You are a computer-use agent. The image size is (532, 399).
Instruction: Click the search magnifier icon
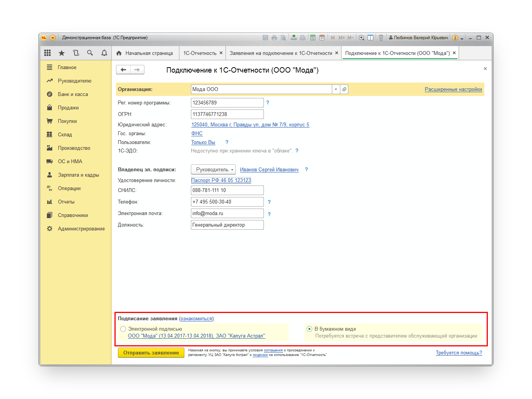90,53
